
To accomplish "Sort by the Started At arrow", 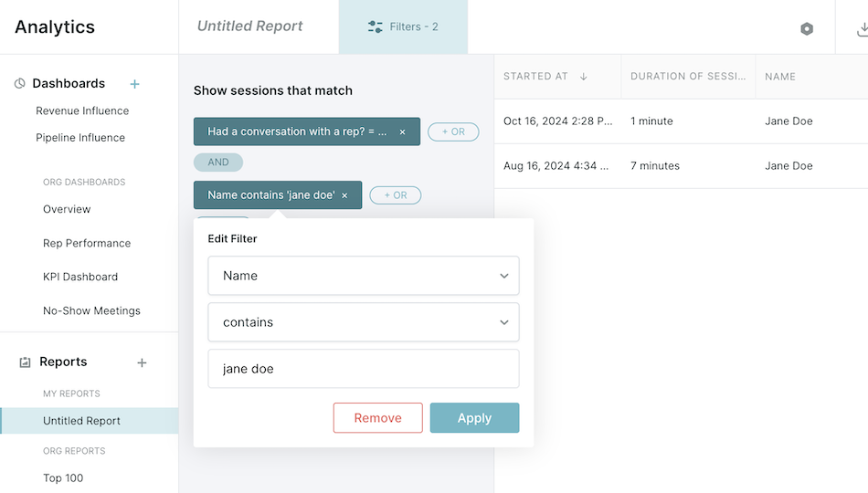I will pos(584,77).
